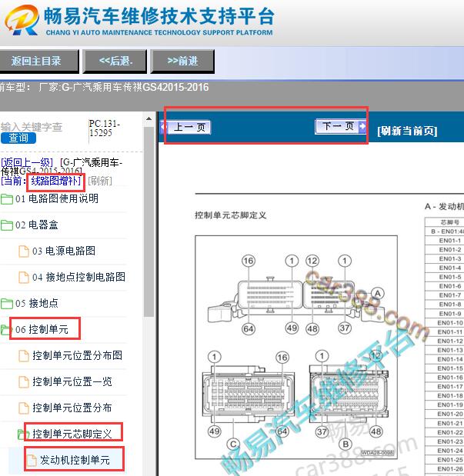464x476 pixels.
Task: Collapse the open folder icon of 06 控制单元
Action: coord(5,330)
